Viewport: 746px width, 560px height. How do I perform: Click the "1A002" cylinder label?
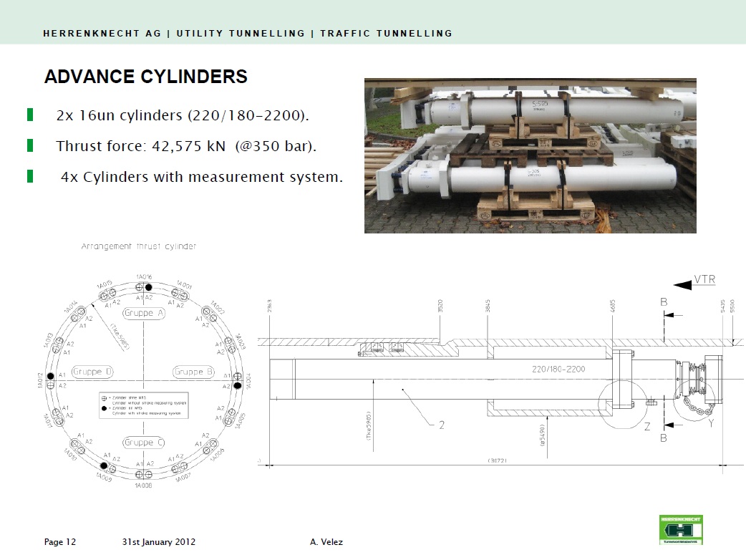click(x=218, y=308)
